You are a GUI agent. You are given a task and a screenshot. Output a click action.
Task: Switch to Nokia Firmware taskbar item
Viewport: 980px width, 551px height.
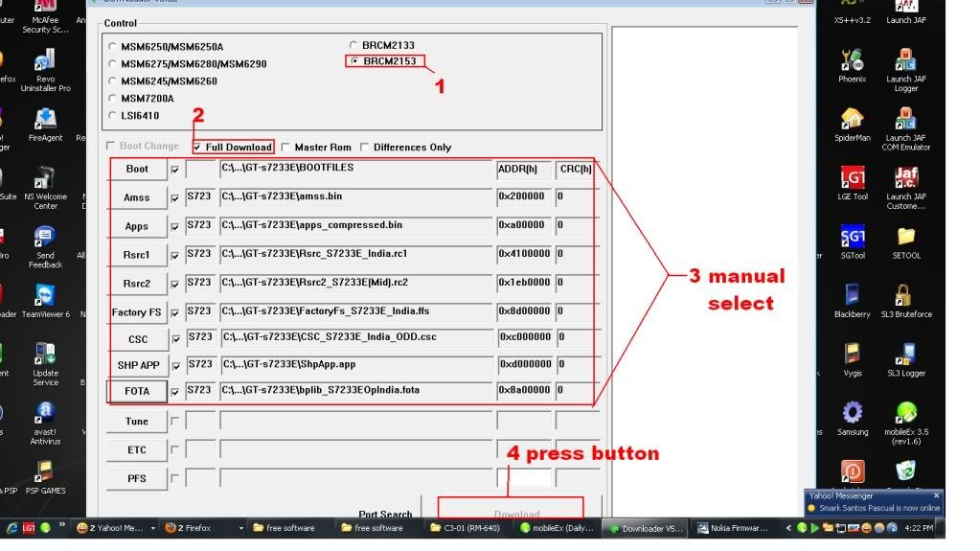[737, 528]
